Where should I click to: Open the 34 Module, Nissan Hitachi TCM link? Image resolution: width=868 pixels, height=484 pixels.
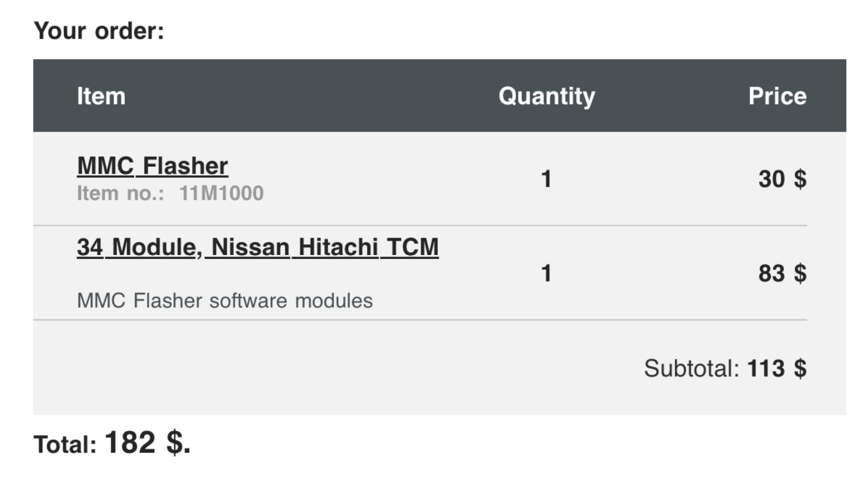tap(258, 247)
